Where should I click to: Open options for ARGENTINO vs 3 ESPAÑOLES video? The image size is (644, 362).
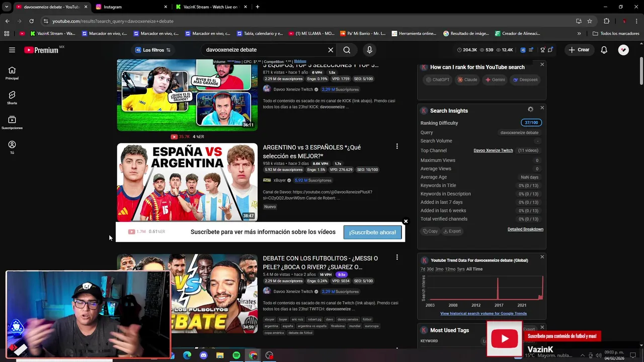click(x=397, y=146)
